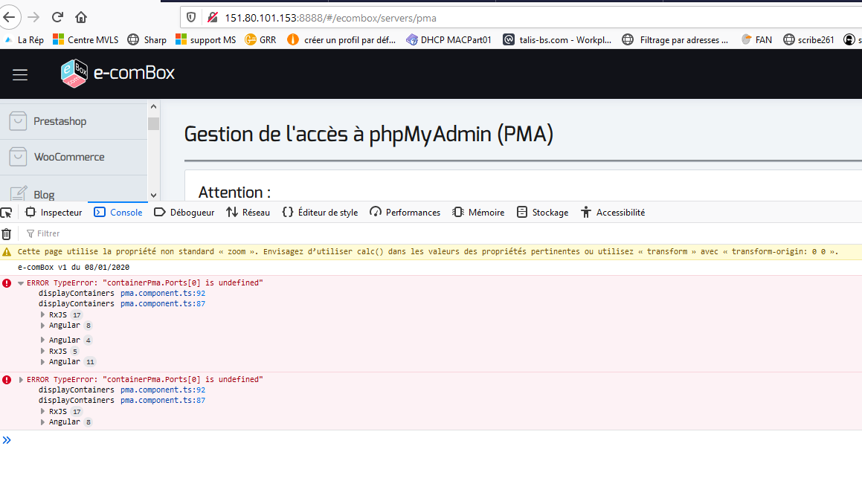Click the sidebar scroll up arrow
Viewport: 862px width, 504px height.
(x=153, y=106)
